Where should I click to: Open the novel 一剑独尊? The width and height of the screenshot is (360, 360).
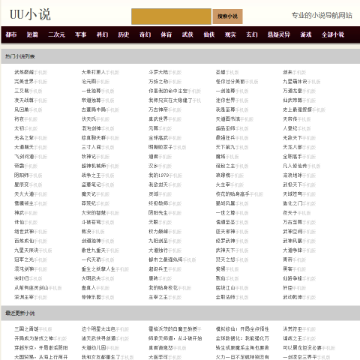click(x=225, y=91)
